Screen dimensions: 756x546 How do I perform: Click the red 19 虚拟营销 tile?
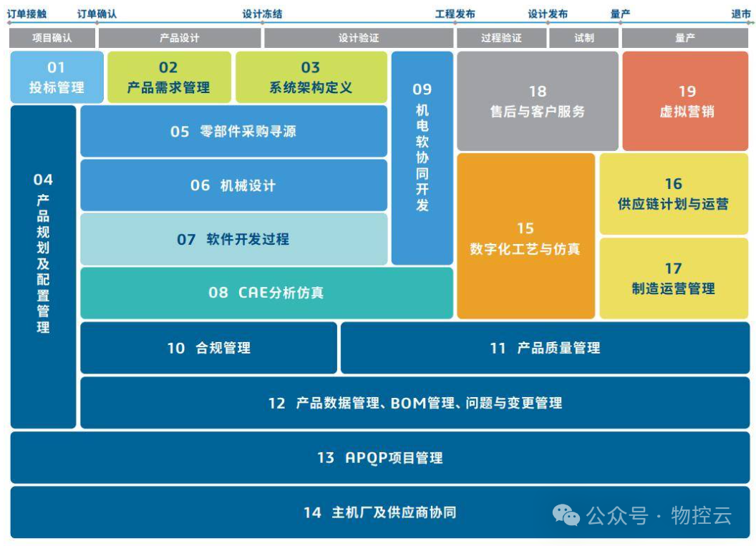tap(687, 101)
